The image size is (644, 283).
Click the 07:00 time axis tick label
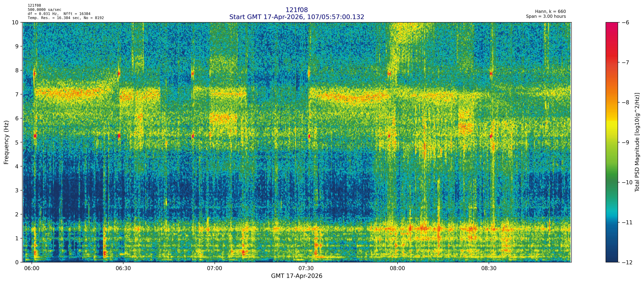coord(215,269)
